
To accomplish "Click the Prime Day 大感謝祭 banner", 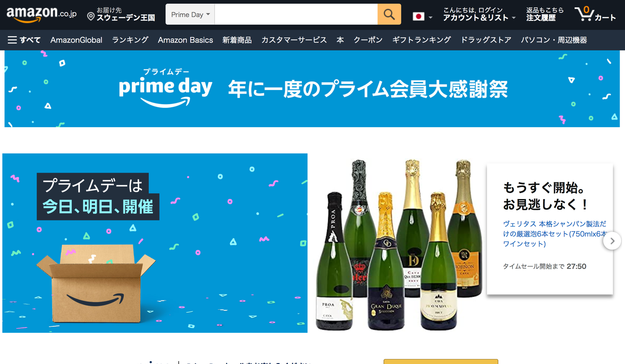I will [x=312, y=89].
